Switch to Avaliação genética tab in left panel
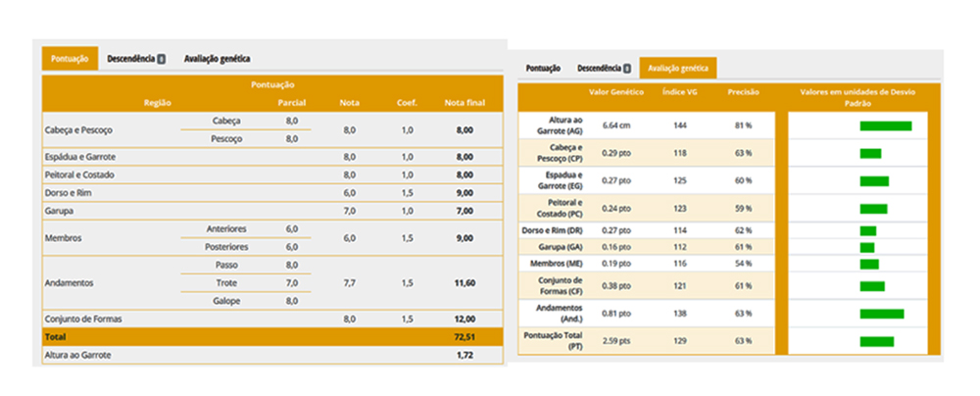 coord(217,59)
